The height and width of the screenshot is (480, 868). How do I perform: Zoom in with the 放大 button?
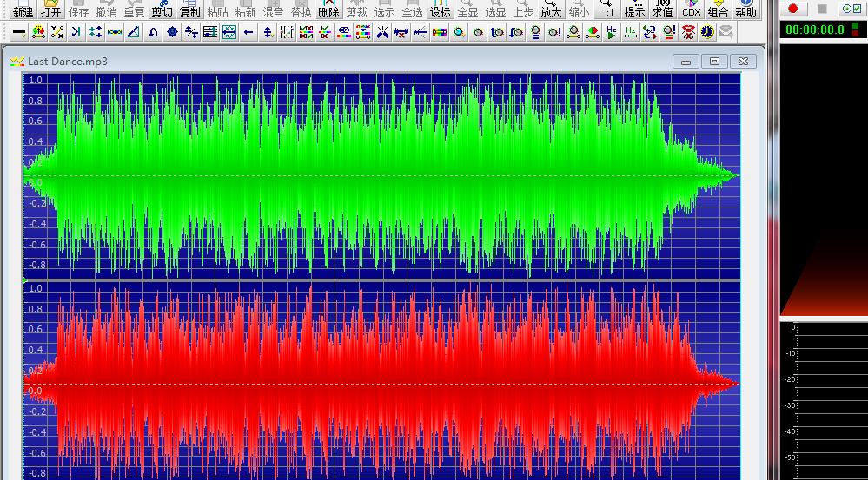coord(550,10)
